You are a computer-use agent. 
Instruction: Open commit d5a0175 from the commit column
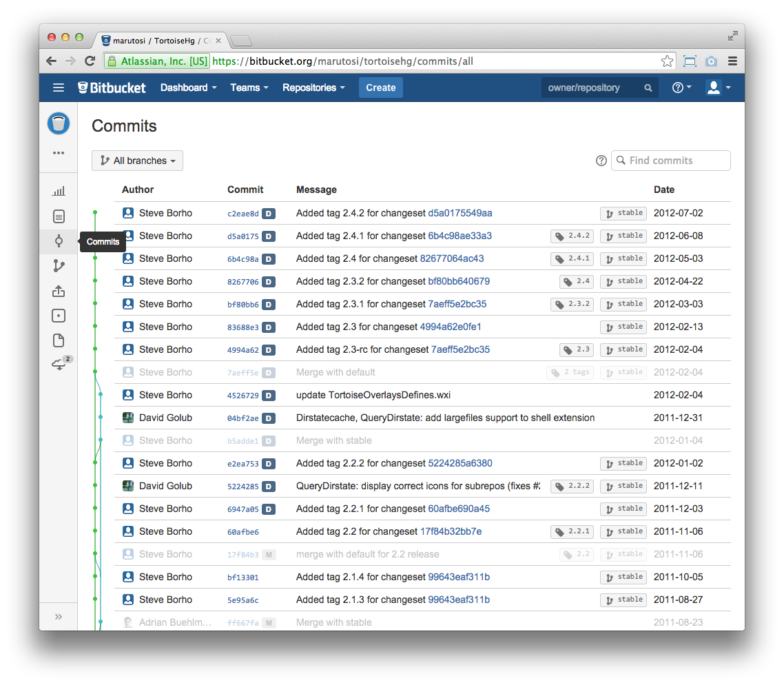tap(243, 236)
